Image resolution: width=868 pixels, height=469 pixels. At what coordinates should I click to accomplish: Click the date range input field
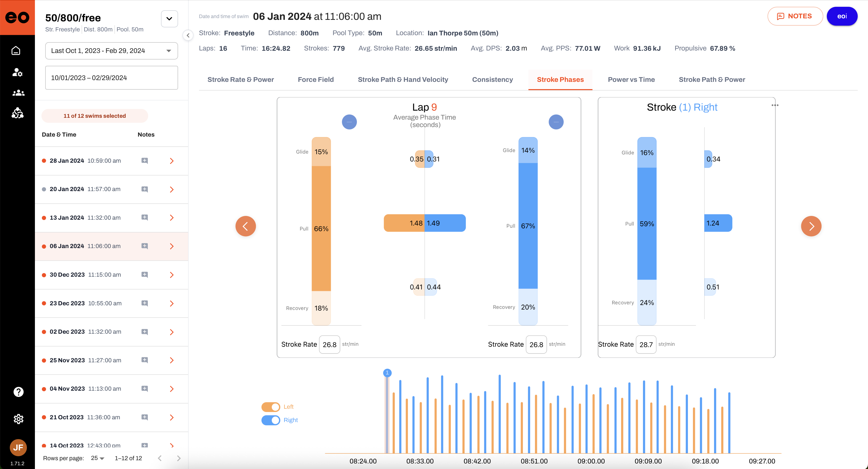pyautogui.click(x=111, y=78)
